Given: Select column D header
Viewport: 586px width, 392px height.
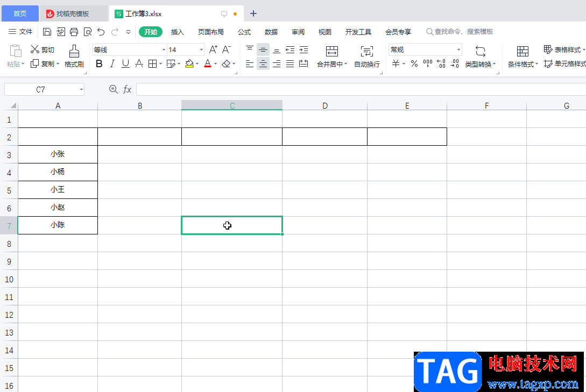Looking at the screenshot, I should point(325,105).
